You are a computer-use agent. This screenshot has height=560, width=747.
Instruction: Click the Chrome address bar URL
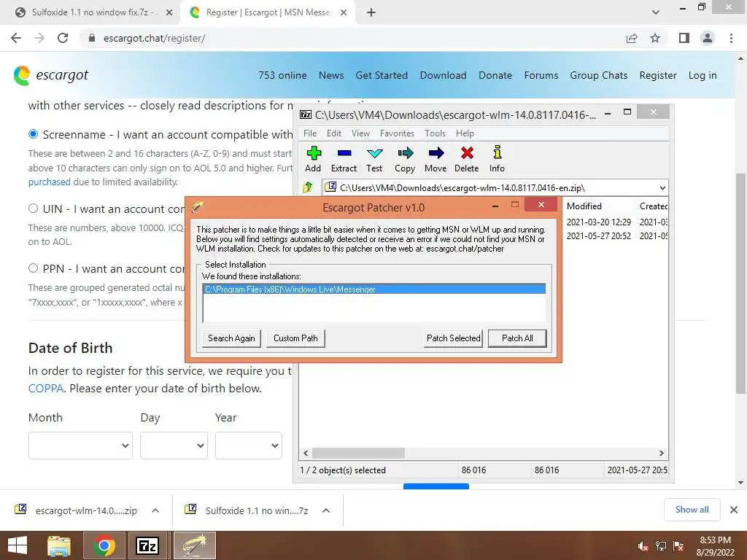(154, 38)
